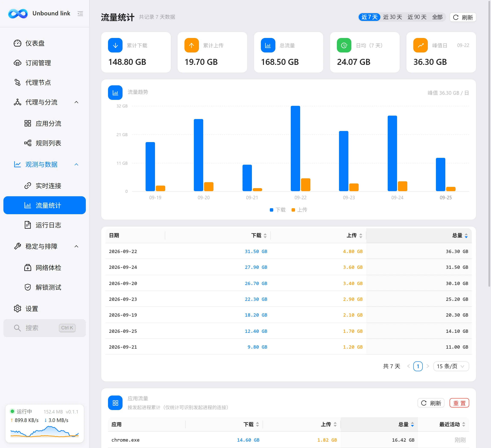Click the chrome.exe app row name
The image size is (491, 448).
pos(126,440)
